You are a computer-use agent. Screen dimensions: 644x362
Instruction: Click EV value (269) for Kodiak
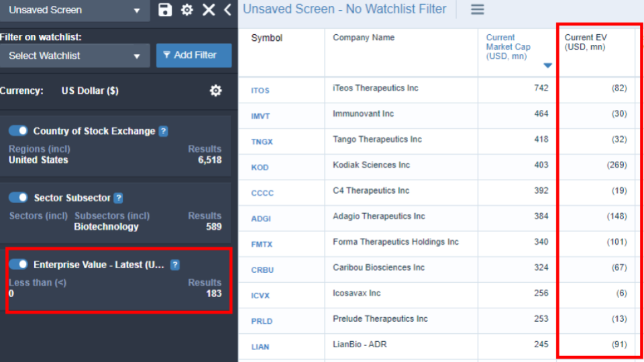(617, 165)
